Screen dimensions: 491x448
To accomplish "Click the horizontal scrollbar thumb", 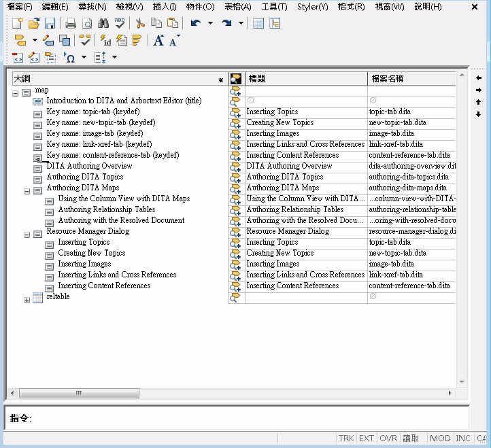I will (79, 393).
